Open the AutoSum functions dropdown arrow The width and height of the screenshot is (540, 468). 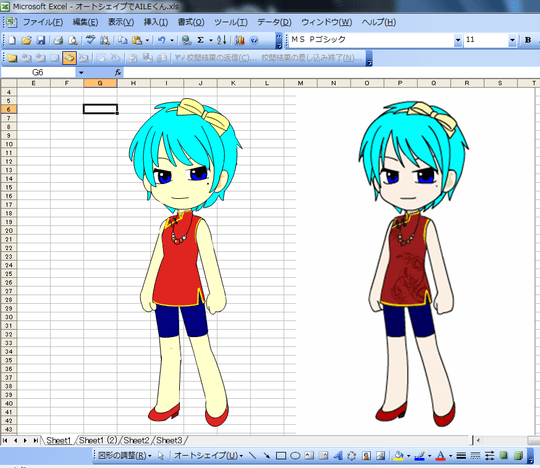click(x=210, y=40)
